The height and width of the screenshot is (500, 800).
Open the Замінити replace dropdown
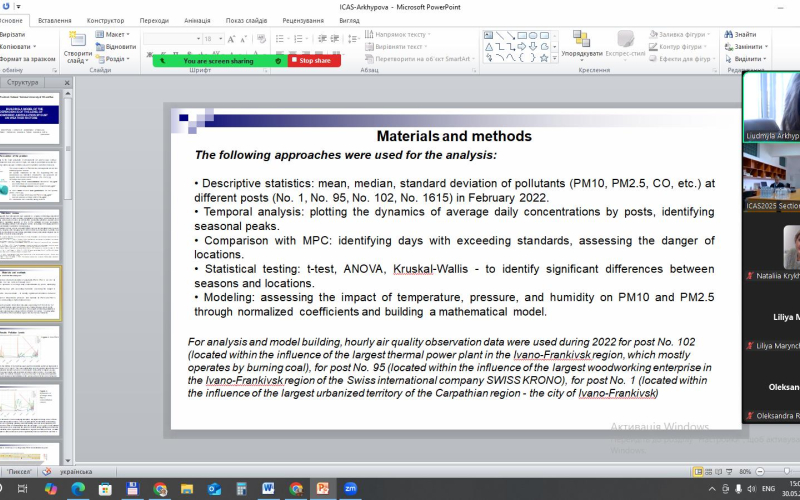point(746,46)
